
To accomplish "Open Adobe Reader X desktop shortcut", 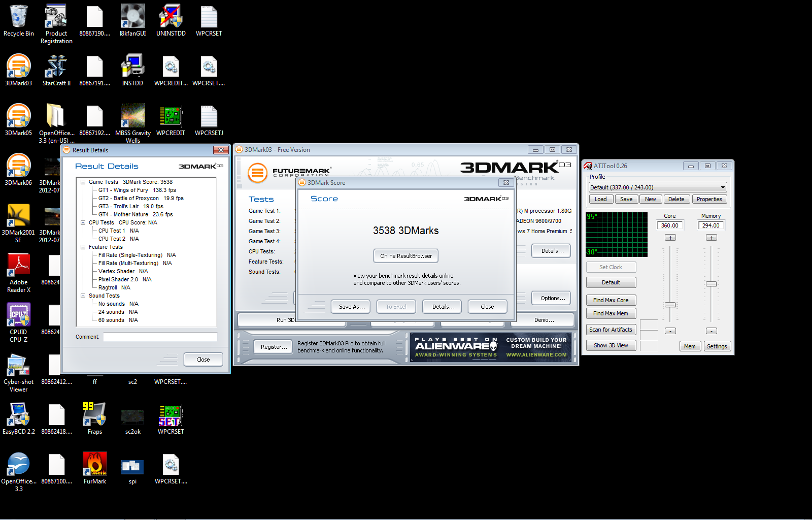I will point(18,273).
